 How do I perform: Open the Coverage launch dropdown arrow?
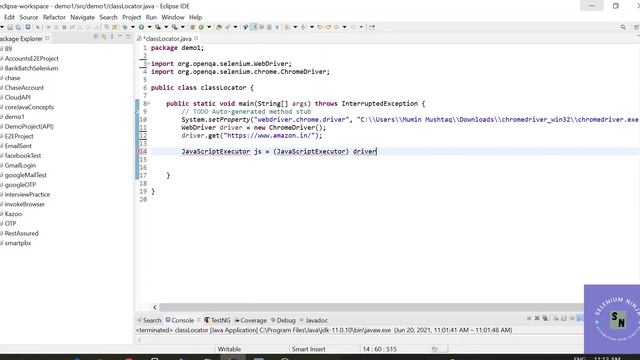click(x=166, y=27)
